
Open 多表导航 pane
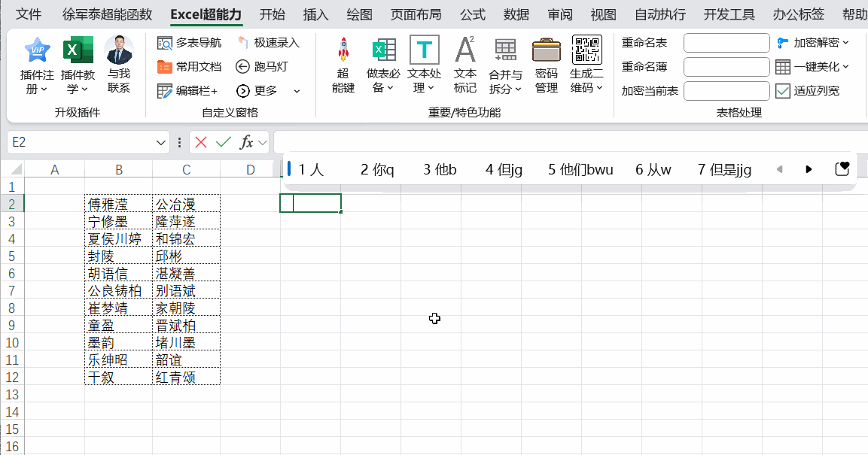pos(189,43)
